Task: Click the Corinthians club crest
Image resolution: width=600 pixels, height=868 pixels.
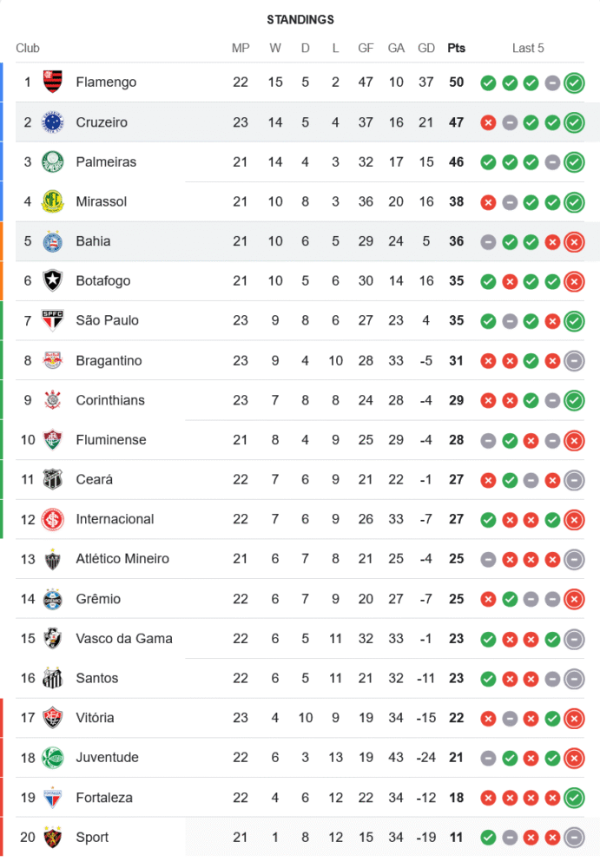Action: 53,400
